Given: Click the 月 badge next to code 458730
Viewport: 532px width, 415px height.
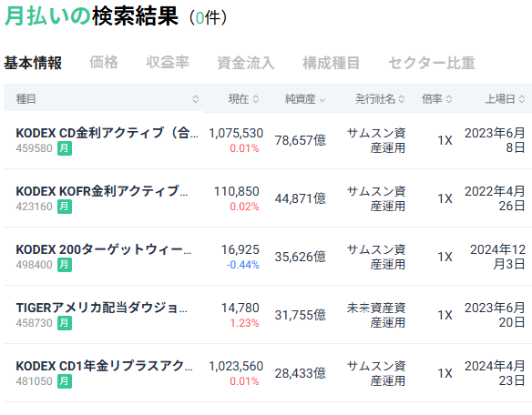Looking at the screenshot, I should pos(65,323).
